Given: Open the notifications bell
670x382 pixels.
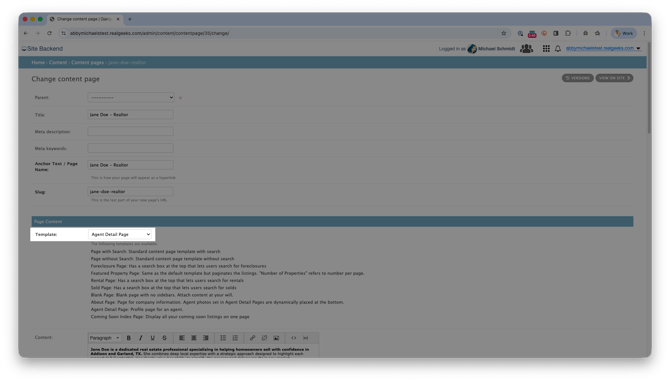Looking at the screenshot, I should (558, 49).
